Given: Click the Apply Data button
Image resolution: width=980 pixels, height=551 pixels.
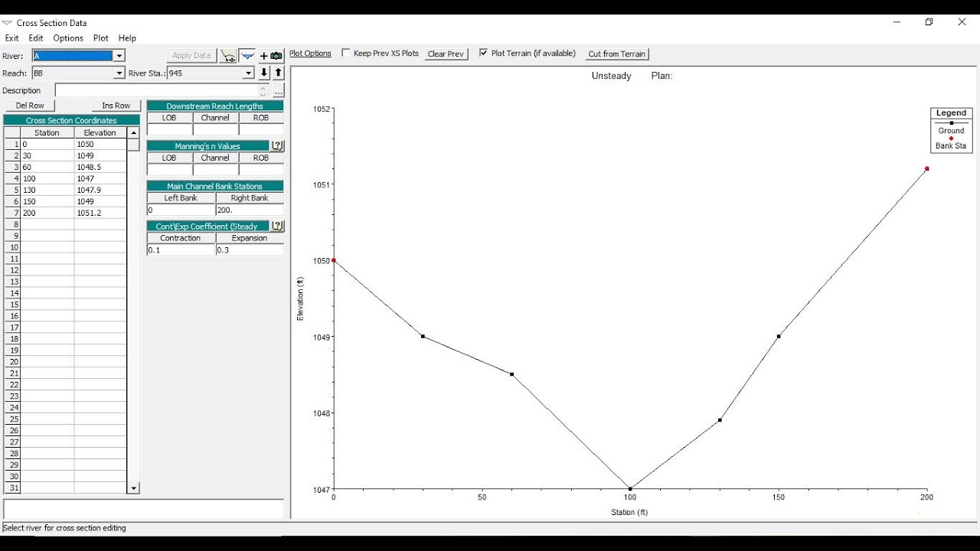Looking at the screenshot, I should [x=191, y=55].
